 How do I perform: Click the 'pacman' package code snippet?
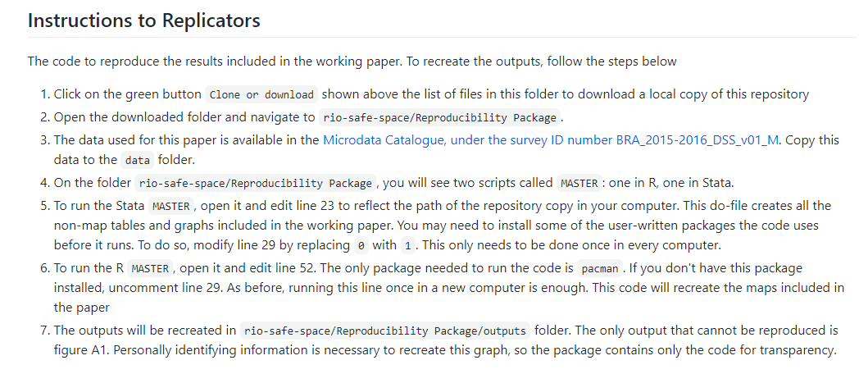pos(601,269)
